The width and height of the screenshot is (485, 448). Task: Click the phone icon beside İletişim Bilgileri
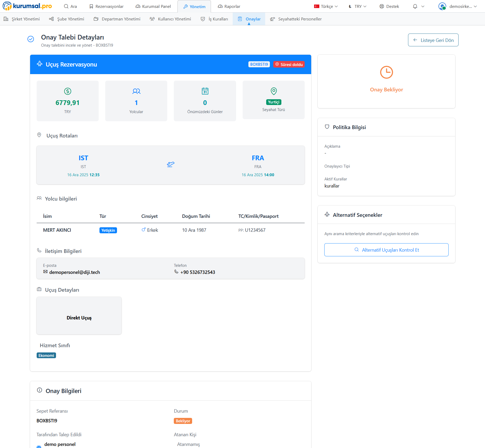(x=39, y=251)
